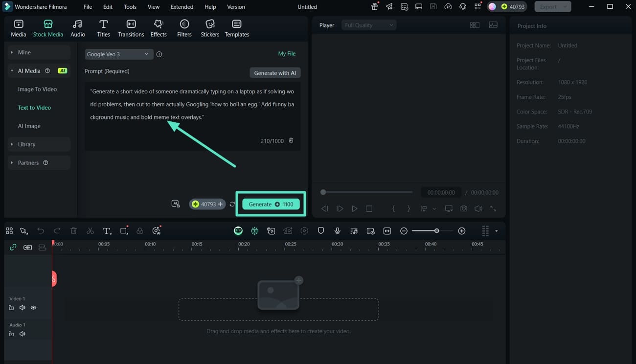Open the Google Veo 3 model dropdown
636x364 pixels.
tap(119, 54)
